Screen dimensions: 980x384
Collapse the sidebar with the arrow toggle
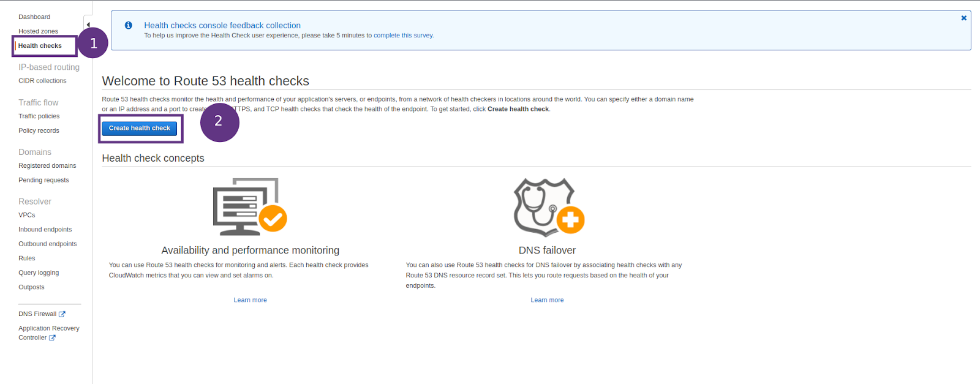tap(88, 25)
